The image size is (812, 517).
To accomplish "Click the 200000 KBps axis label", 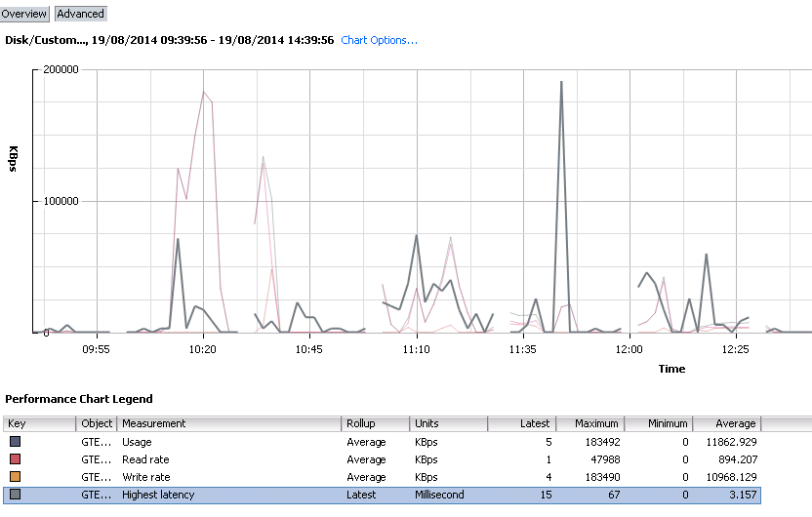I will (x=61, y=69).
